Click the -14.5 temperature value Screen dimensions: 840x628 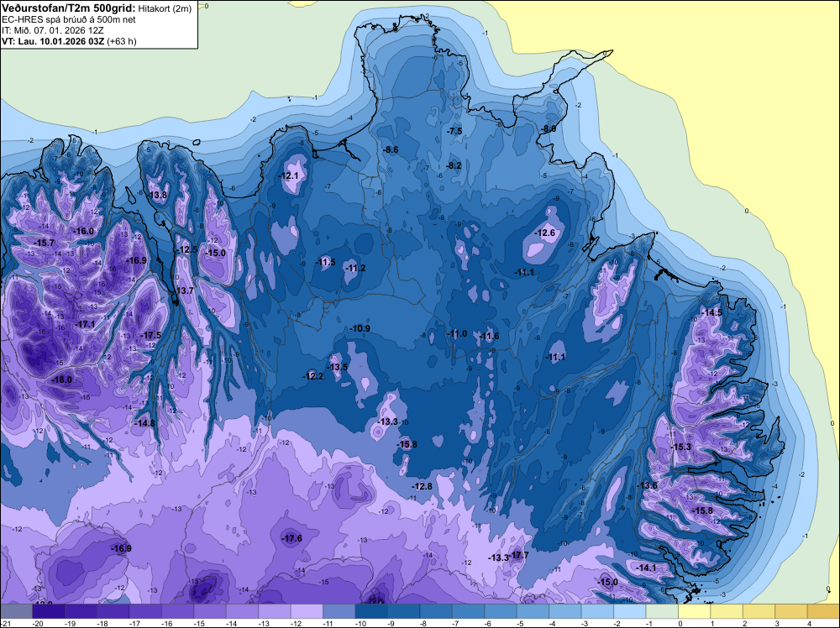(x=712, y=312)
